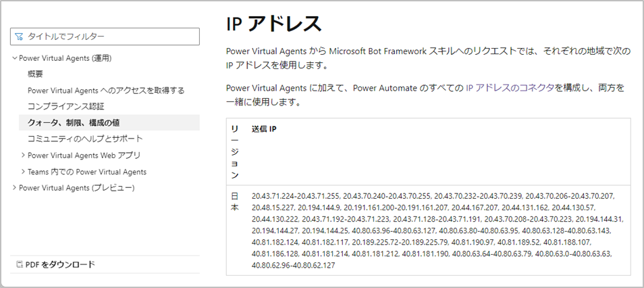Follow the IP アドレスのコネクタ hyperlink
The image size is (644, 288).
[x=510, y=88]
